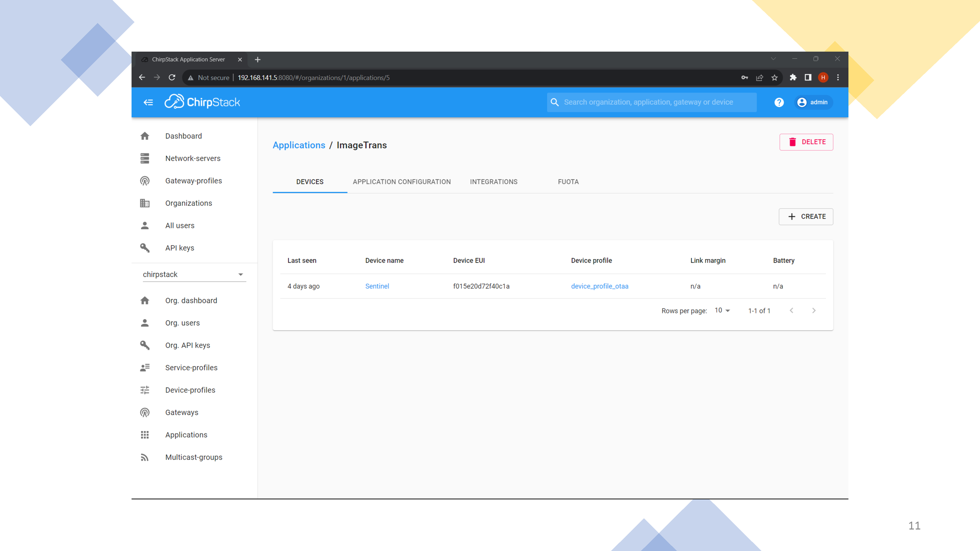This screenshot has width=980, height=551.
Task: Click the Last seen '4 days ago' cell
Action: tap(303, 286)
